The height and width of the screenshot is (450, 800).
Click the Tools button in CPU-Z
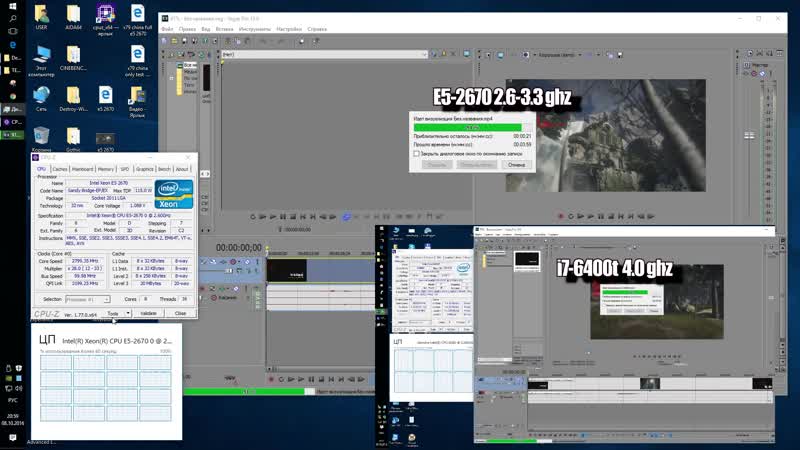point(113,313)
